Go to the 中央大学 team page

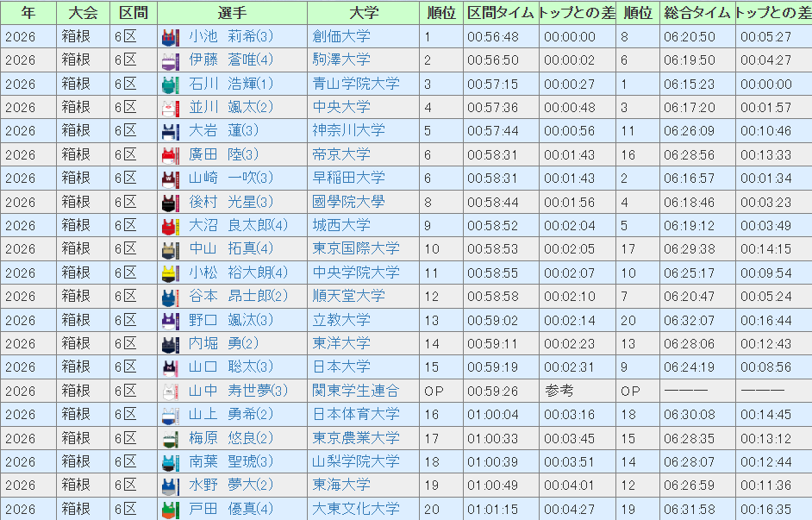341,108
